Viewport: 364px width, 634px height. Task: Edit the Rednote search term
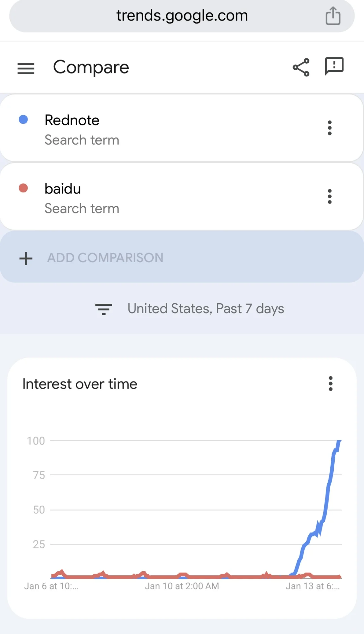[x=72, y=120]
